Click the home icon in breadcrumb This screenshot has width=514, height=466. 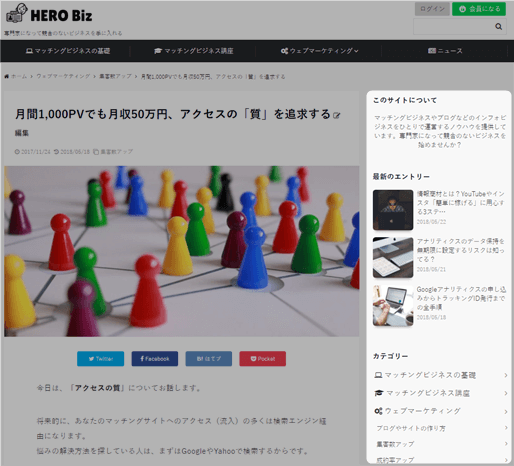7,76
